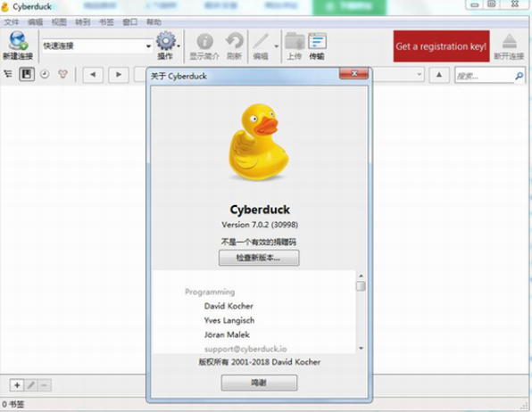Image resolution: width=532 pixels, height=412 pixels.
Task: Click the 新建连接 globe icon
Action: 19,41
